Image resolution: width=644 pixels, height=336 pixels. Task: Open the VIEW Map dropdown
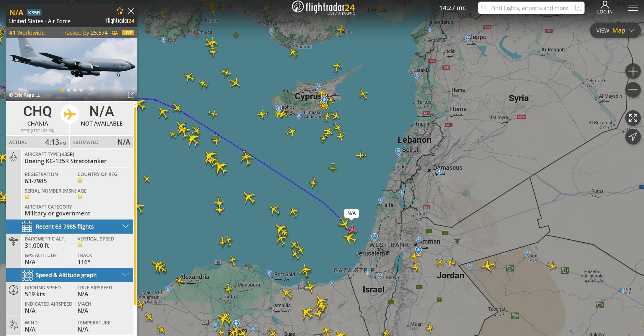tap(615, 30)
